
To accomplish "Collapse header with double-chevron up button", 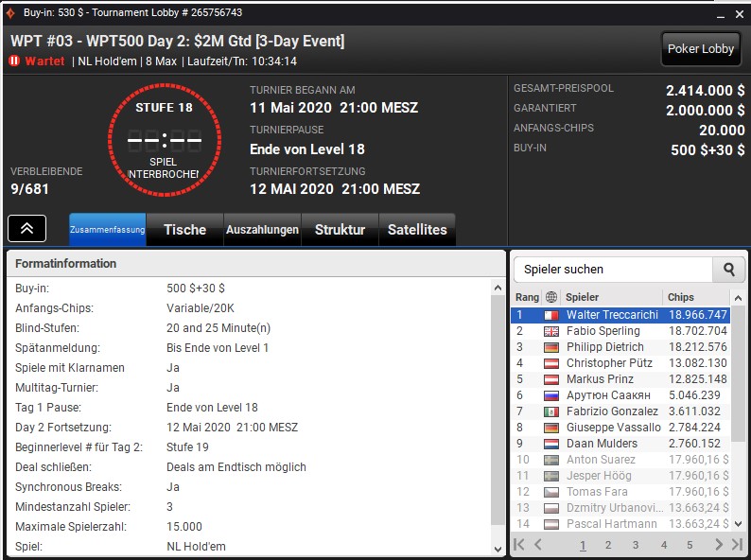I will pyautogui.click(x=26, y=229).
